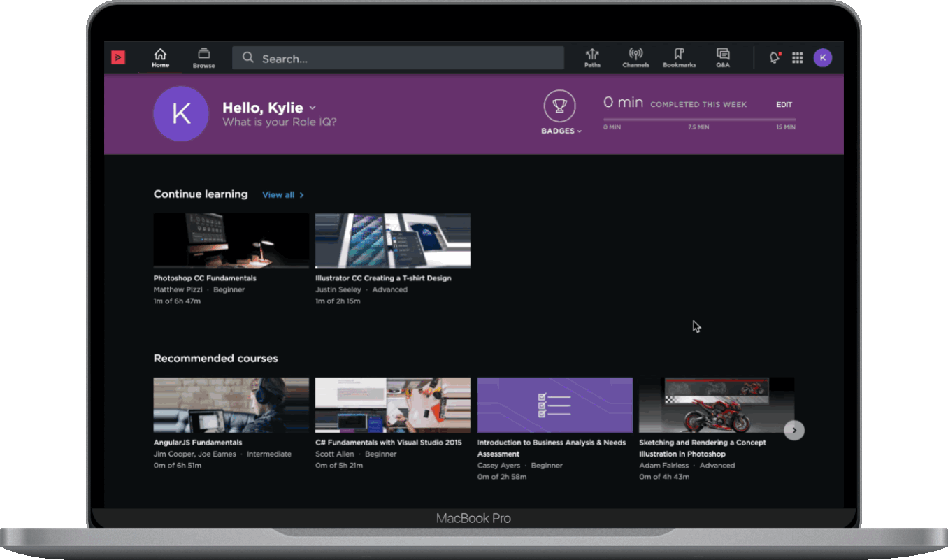Image resolution: width=948 pixels, height=560 pixels.
Task: Click C# Fundamentals with Visual Studio 2015 title
Action: 389,443
